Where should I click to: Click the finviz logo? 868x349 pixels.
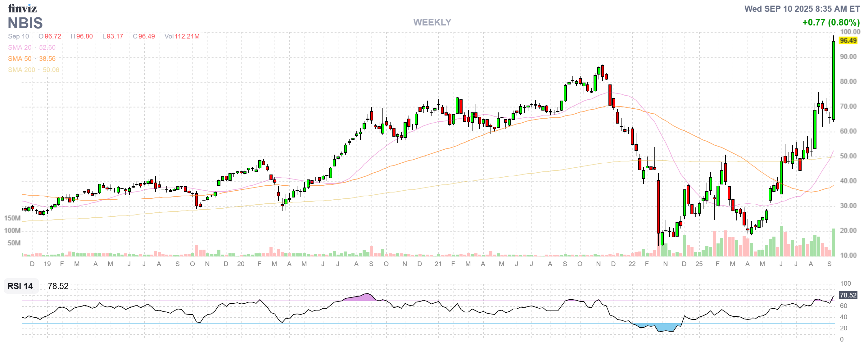tap(22, 8)
